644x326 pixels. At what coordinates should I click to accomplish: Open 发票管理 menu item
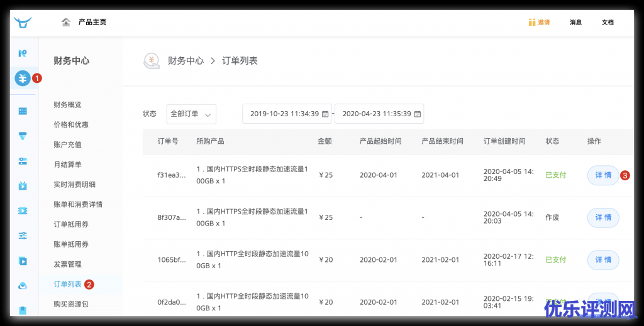click(67, 264)
